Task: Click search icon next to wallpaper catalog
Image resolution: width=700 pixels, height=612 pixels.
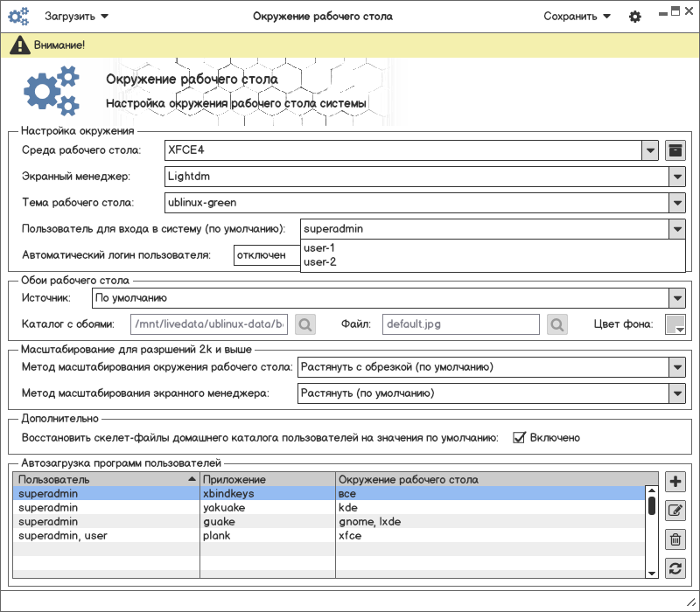Action: (304, 325)
